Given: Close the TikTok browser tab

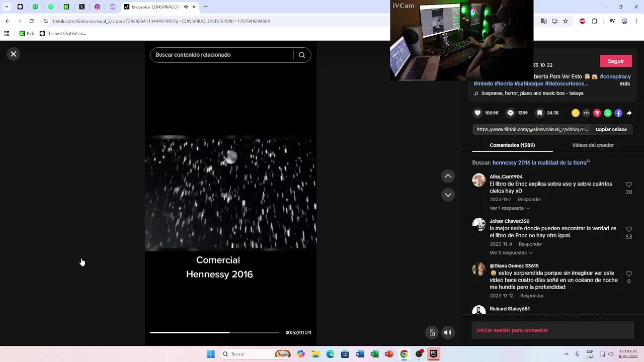Looking at the screenshot, I should 194,7.
